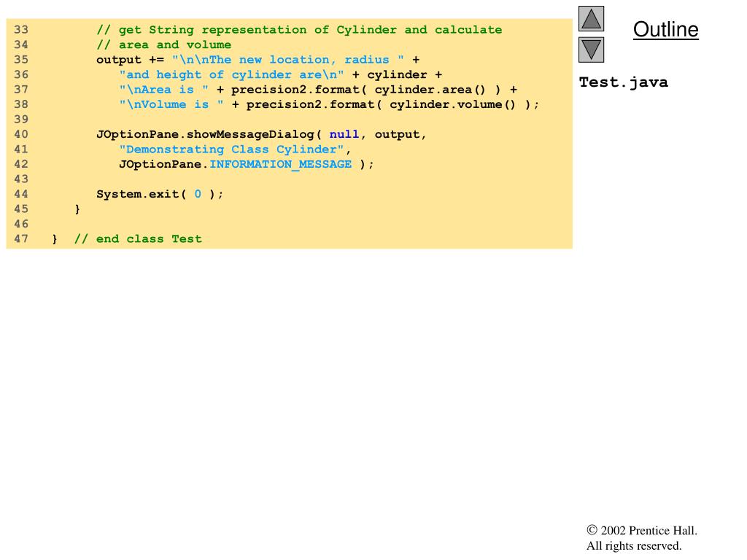The image size is (747, 560).
Task: Click the INFORMATION_MESSAGE constant
Action: coord(281,164)
